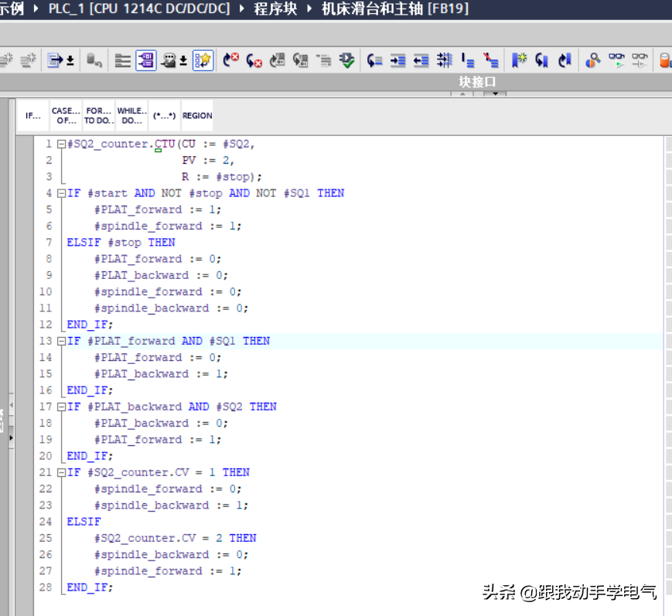Click the indent text toolbar icon

(x=398, y=60)
